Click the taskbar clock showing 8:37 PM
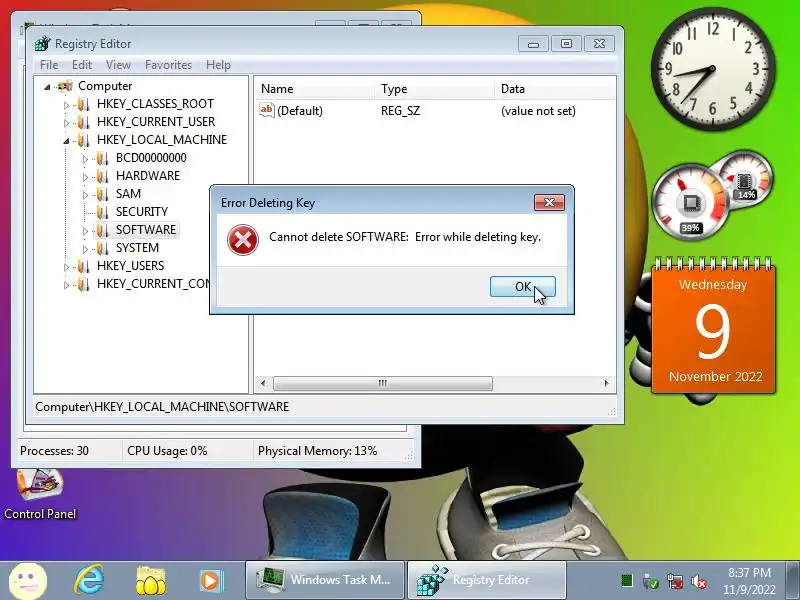This screenshot has height=600, width=800. point(749,581)
